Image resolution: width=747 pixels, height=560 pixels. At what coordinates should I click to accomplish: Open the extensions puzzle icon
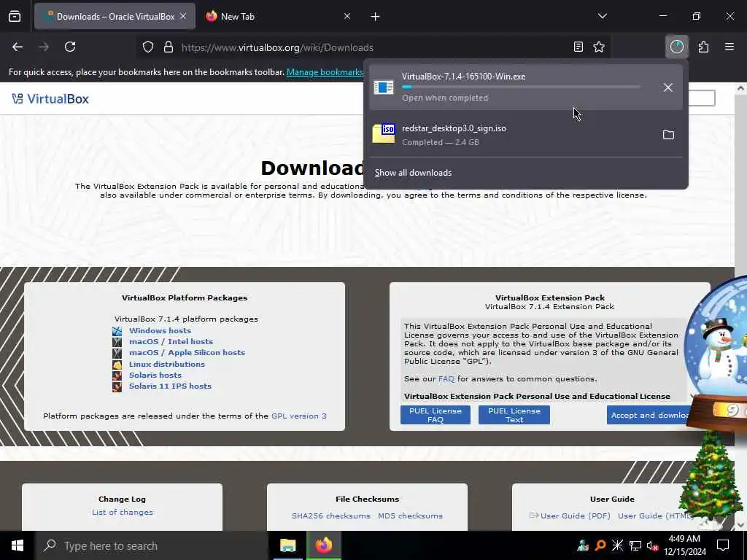tap(703, 47)
